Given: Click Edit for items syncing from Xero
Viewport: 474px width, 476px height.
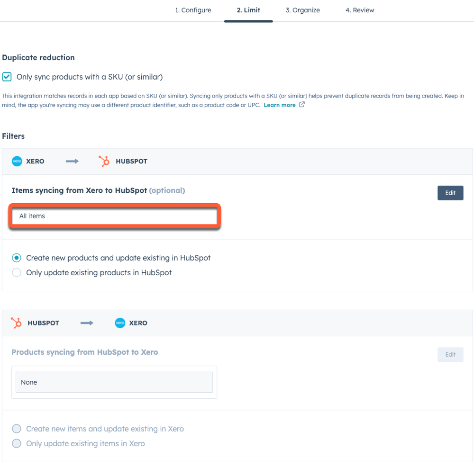Looking at the screenshot, I should tap(450, 193).
